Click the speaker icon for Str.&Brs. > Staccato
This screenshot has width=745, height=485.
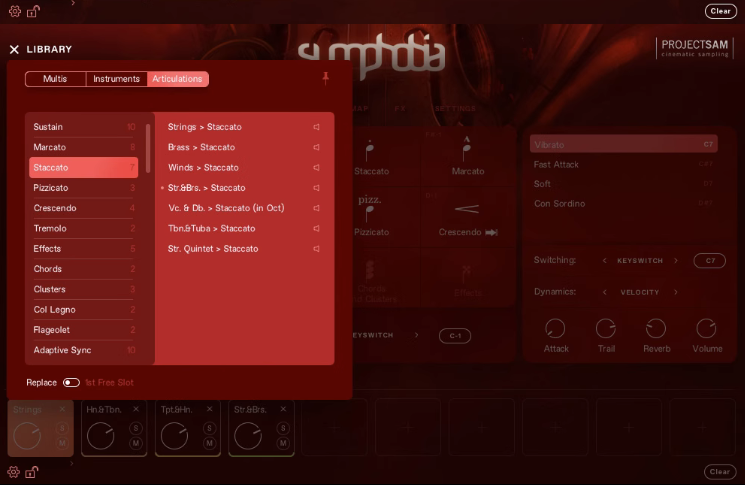(316, 188)
